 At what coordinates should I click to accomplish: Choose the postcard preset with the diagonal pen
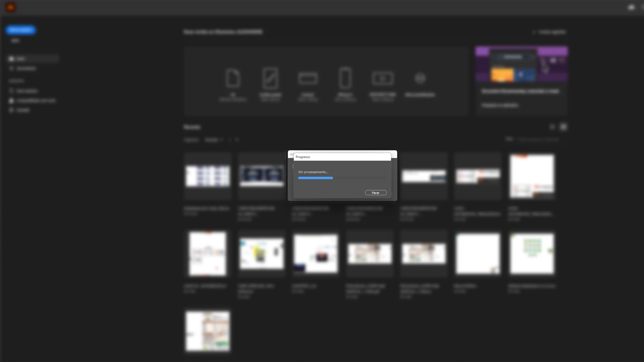click(270, 78)
